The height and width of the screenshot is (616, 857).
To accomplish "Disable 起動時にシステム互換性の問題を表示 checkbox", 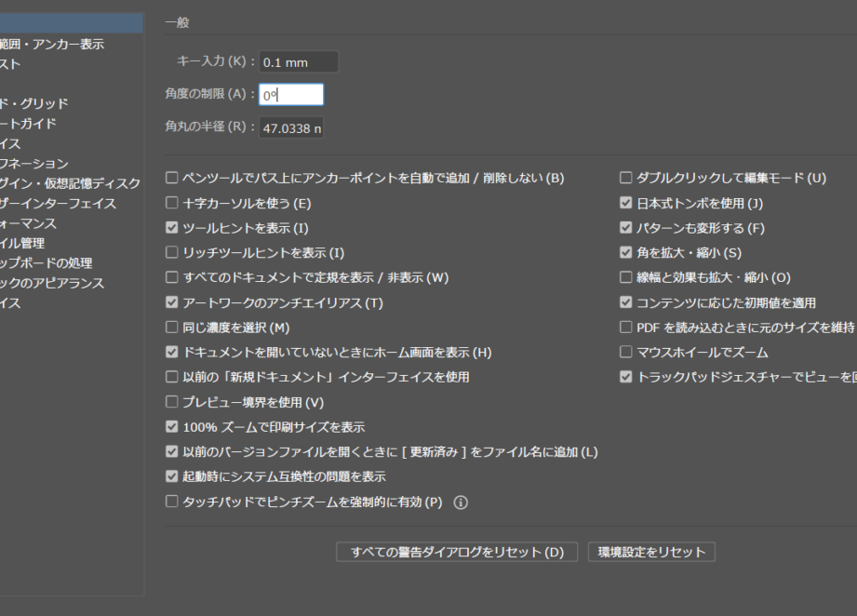I will click(171, 476).
